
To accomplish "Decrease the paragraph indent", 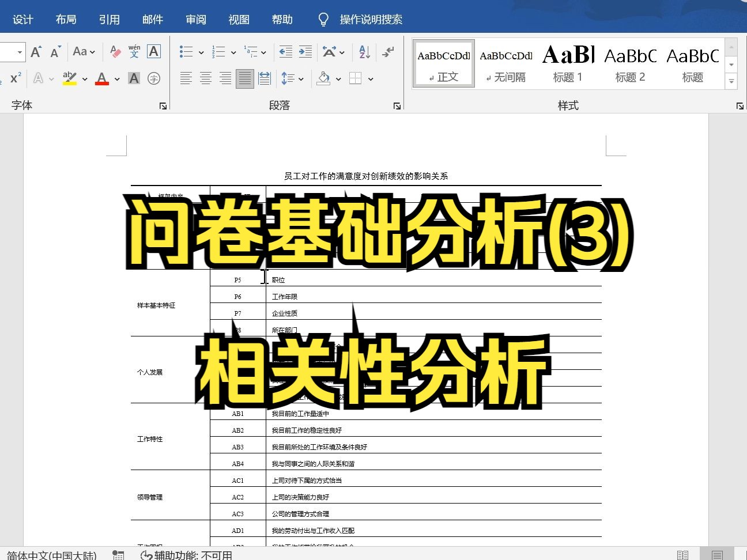I will tap(286, 52).
